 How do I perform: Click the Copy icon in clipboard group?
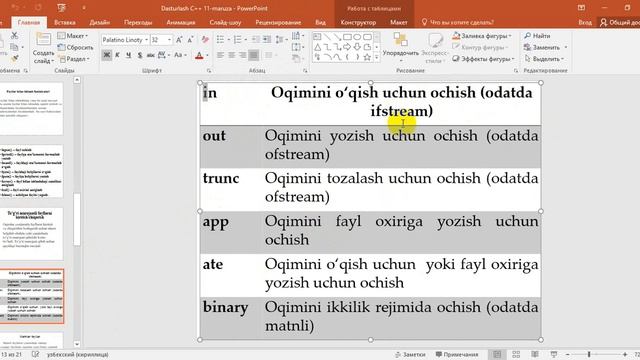(14, 47)
